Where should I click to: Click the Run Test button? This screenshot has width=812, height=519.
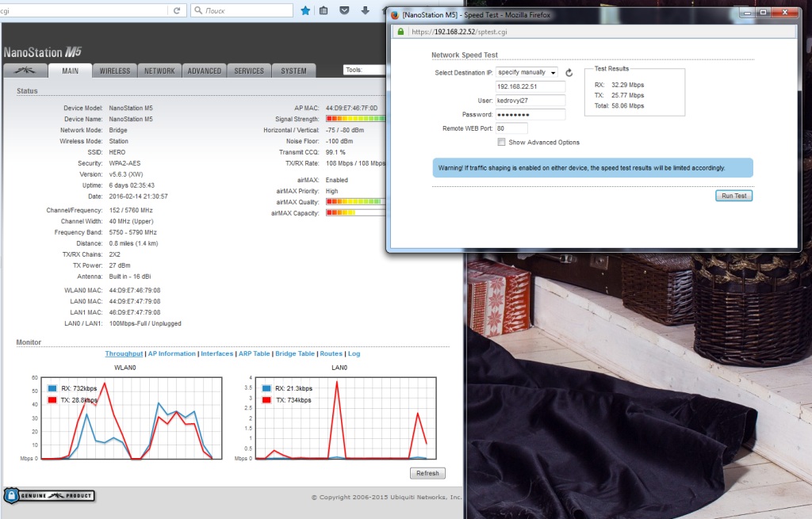point(733,196)
